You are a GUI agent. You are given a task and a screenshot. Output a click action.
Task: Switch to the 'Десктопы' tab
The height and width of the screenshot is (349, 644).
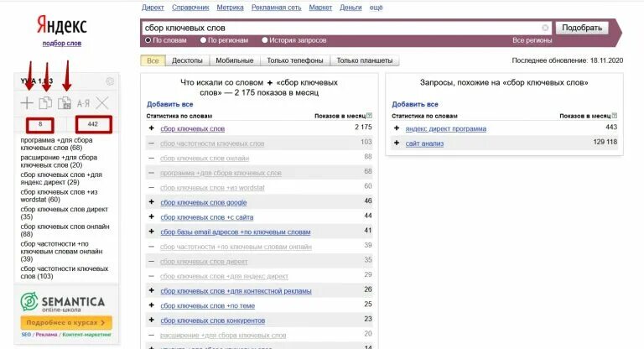pyautogui.click(x=187, y=60)
